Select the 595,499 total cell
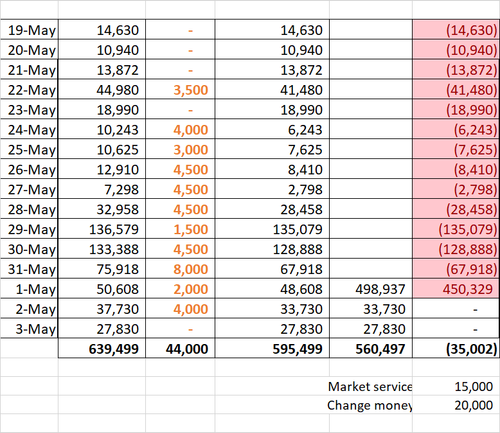This screenshot has height=433, width=500. (x=272, y=349)
